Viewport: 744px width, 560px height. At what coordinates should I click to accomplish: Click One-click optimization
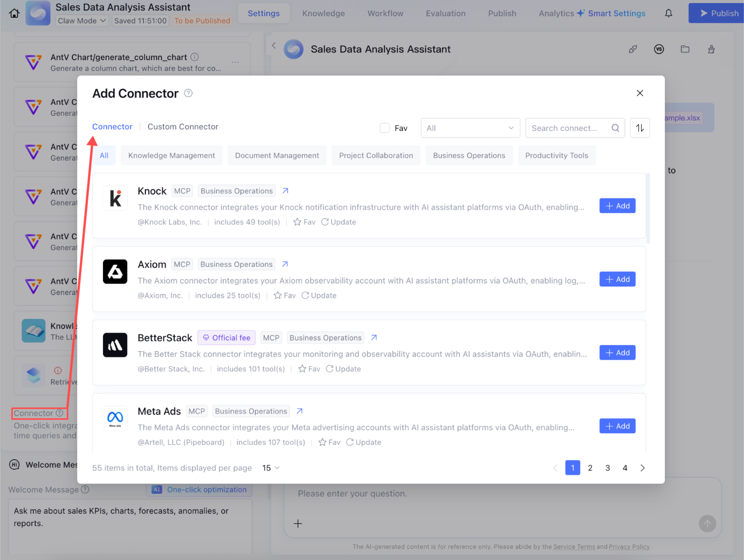[x=199, y=489]
